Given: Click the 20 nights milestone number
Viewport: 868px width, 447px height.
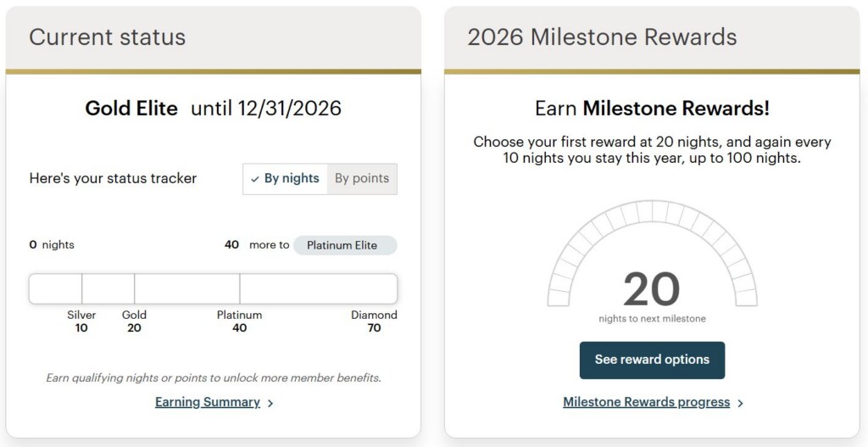Looking at the screenshot, I should coord(651,288).
